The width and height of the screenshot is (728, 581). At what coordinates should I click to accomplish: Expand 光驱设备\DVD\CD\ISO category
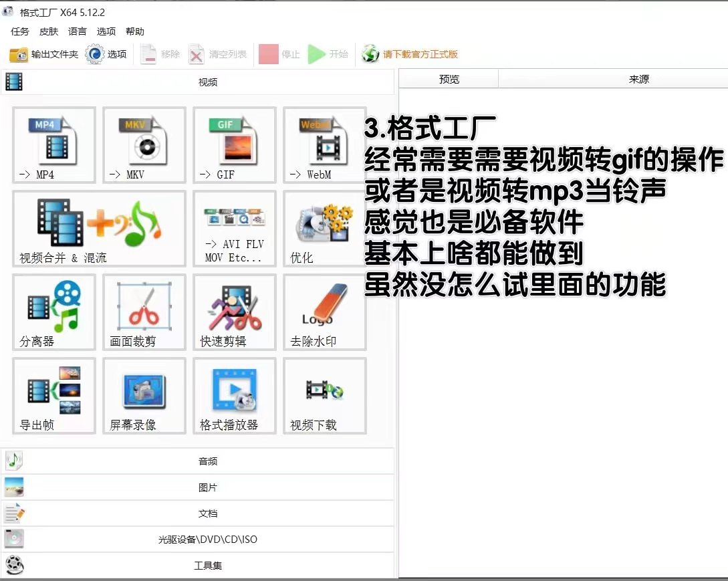(198, 539)
